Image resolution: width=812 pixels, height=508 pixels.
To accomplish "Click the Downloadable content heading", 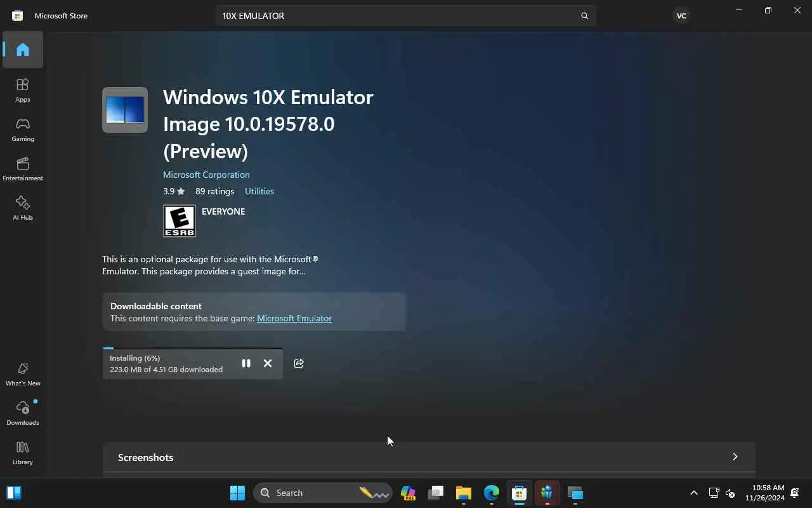I will pyautogui.click(x=156, y=306).
